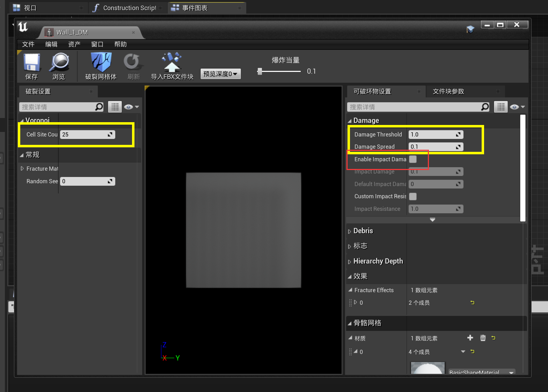548x392 pixels.
Task: Collapse the 效果 section
Action: click(350, 277)
